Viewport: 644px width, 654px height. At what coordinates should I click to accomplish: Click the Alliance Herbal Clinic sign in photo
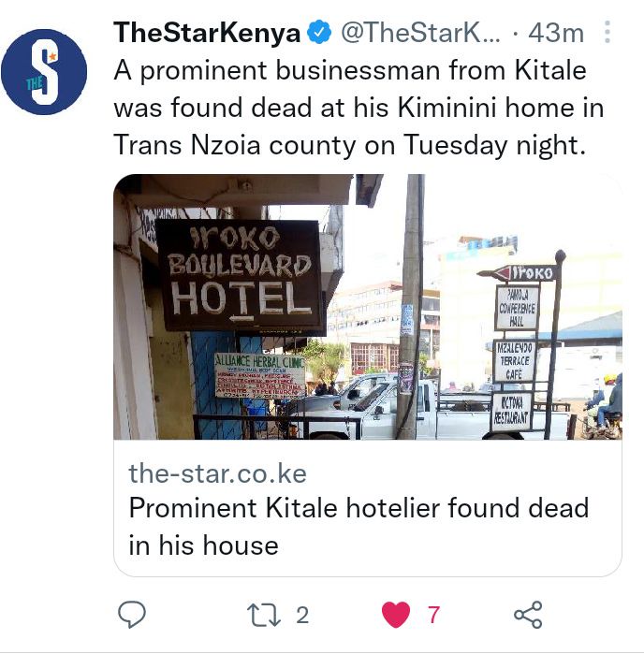point(259,376)
